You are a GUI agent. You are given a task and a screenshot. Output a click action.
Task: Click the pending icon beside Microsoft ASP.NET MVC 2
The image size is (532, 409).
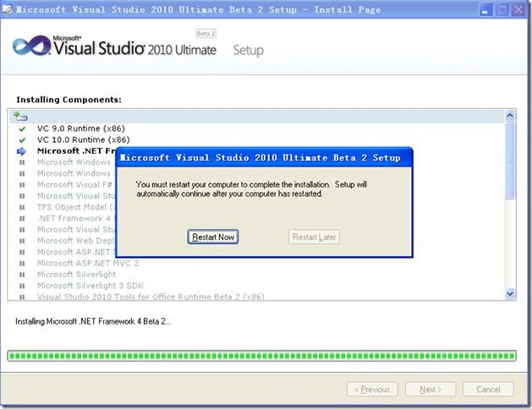(x=22, y=264)
